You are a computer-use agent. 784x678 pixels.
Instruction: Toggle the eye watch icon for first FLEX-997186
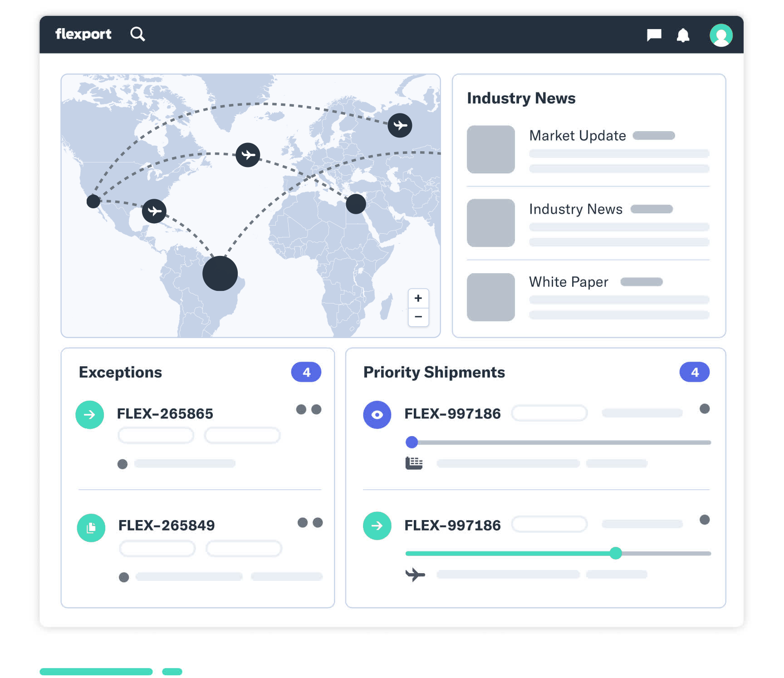(x=377, y=415)
